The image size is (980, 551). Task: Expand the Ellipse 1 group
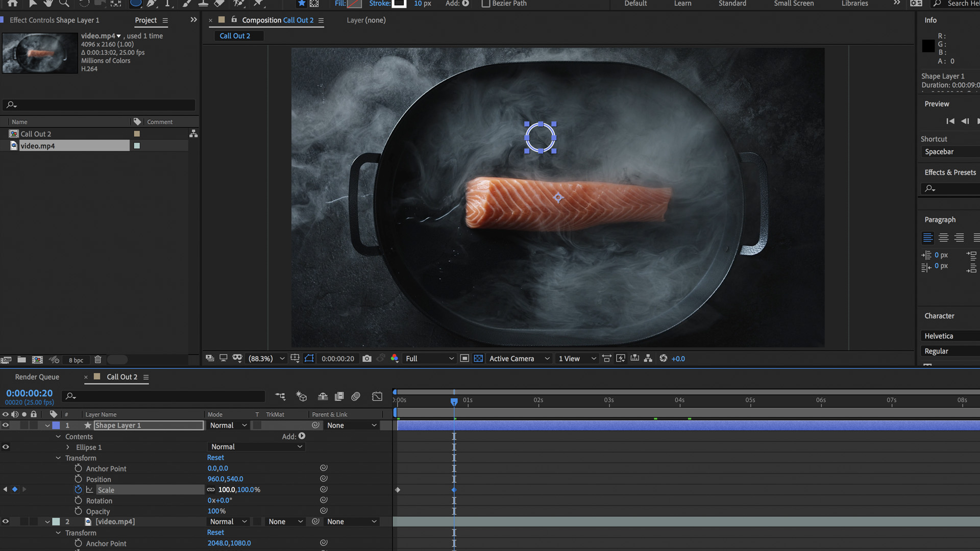pos(68,447)
